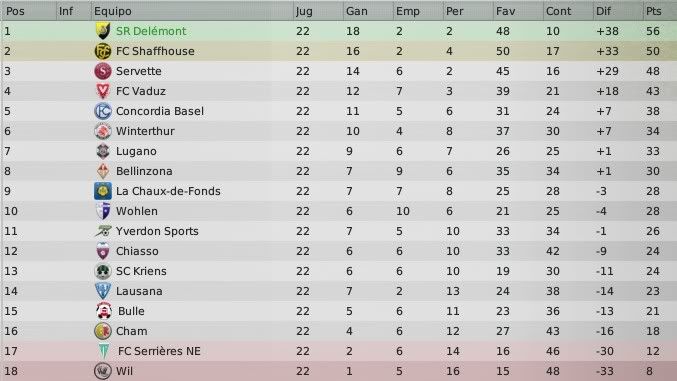Click the FC Shaffhouse club badge
This screenshot has height=381, width=677.
coord(103,51)
